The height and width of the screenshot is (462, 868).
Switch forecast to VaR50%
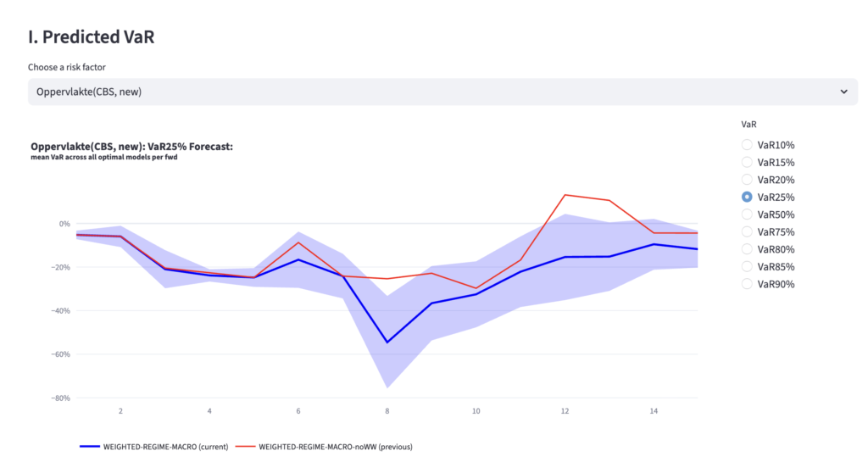747,214
